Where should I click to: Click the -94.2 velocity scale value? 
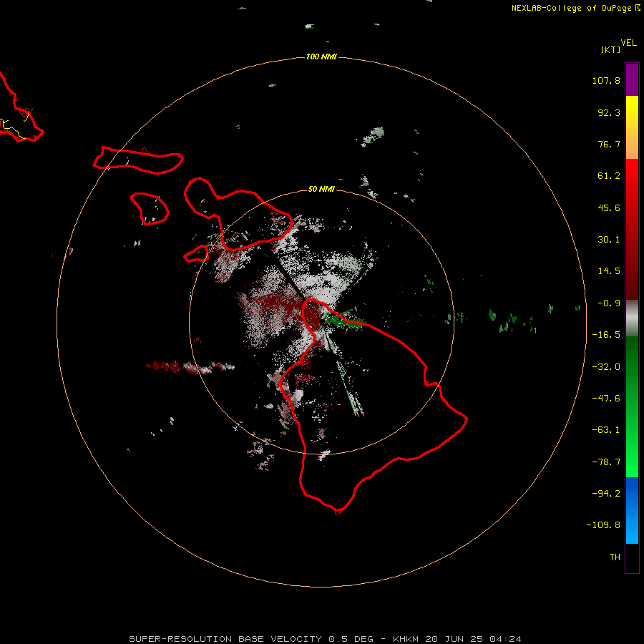coord(606,494)
